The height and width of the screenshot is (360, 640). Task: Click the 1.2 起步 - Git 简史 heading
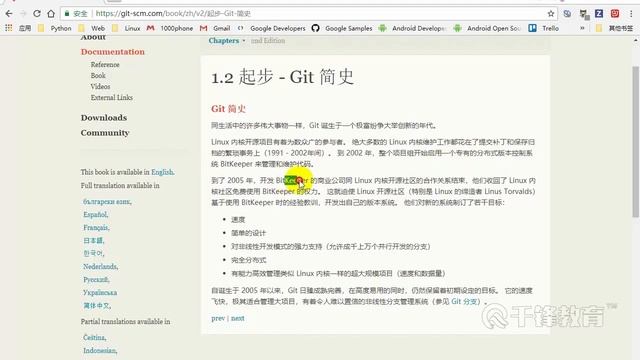coord(282,77)
